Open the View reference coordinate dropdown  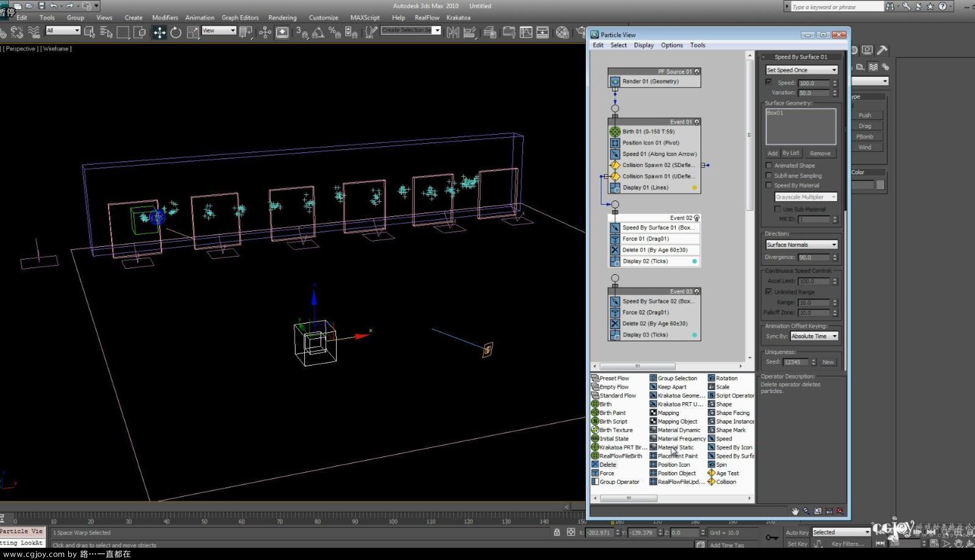pos(218,30)
